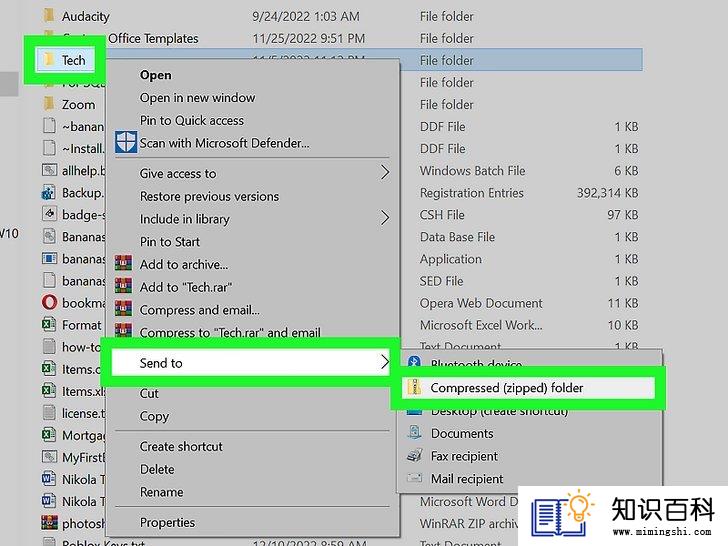The image size is (728, 546).
Task: Click the "392,314 KB" size cell
Action: [607, 193]
